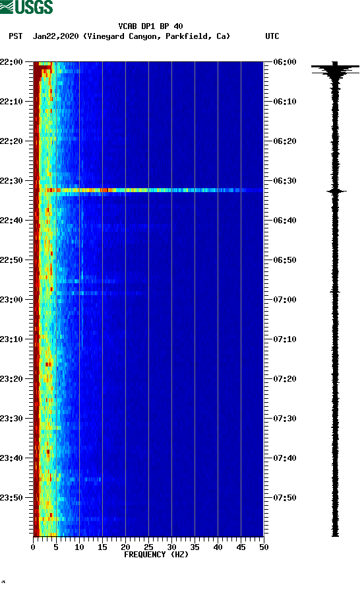The width and height of the screenshot is (364, 589).
Task: Click the '22:20' PST time label
Action: (11, 141)
